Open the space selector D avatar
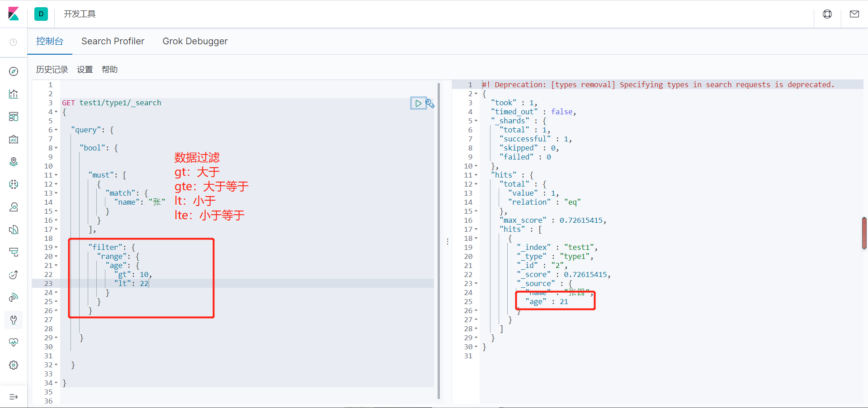 click(x=41, y=14)
